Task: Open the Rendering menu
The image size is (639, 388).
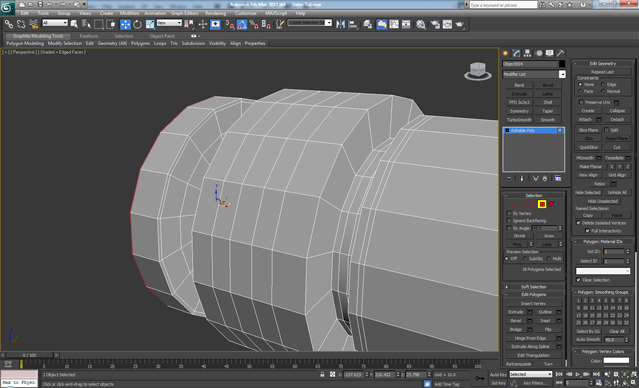Action: point(215,13)
